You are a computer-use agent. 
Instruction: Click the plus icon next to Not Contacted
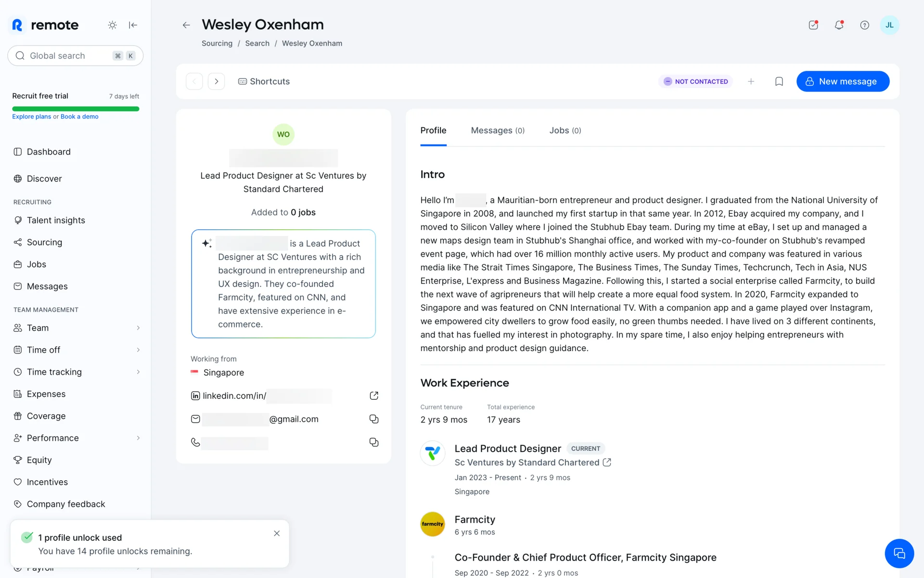point(751,81)
